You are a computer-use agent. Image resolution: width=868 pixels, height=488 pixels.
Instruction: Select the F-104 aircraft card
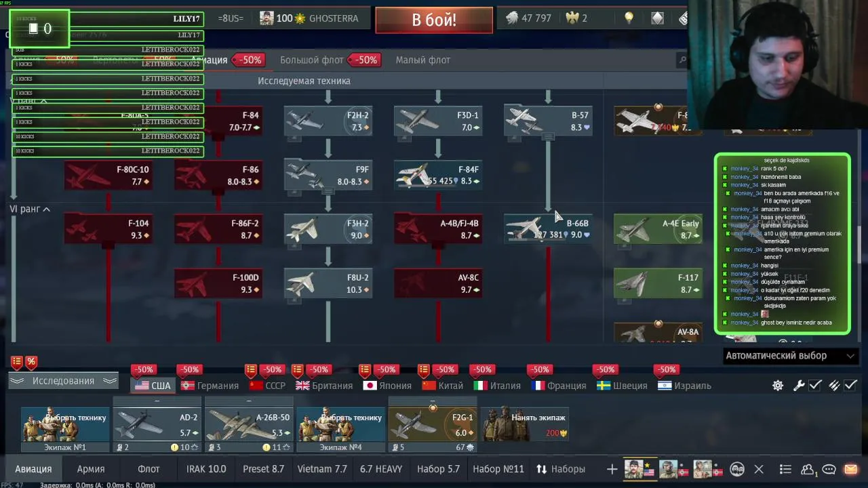pyautogui.click(x=108, y=229)
